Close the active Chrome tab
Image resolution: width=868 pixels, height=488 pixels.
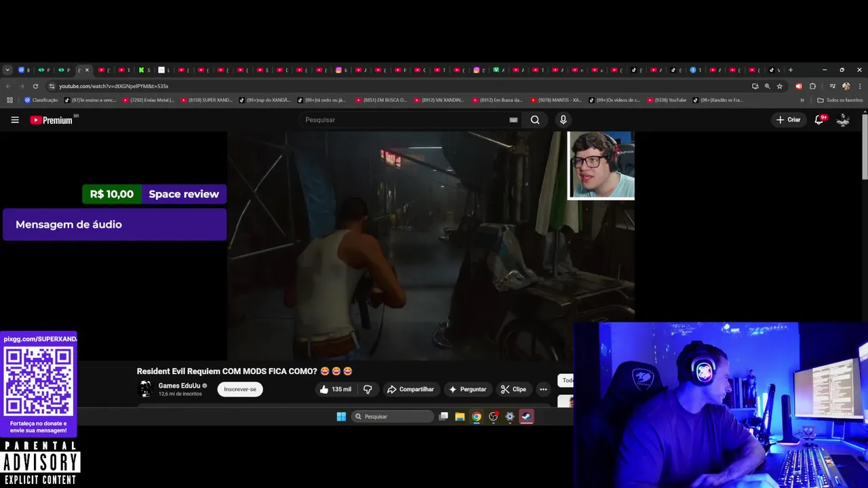pos(87,70)
